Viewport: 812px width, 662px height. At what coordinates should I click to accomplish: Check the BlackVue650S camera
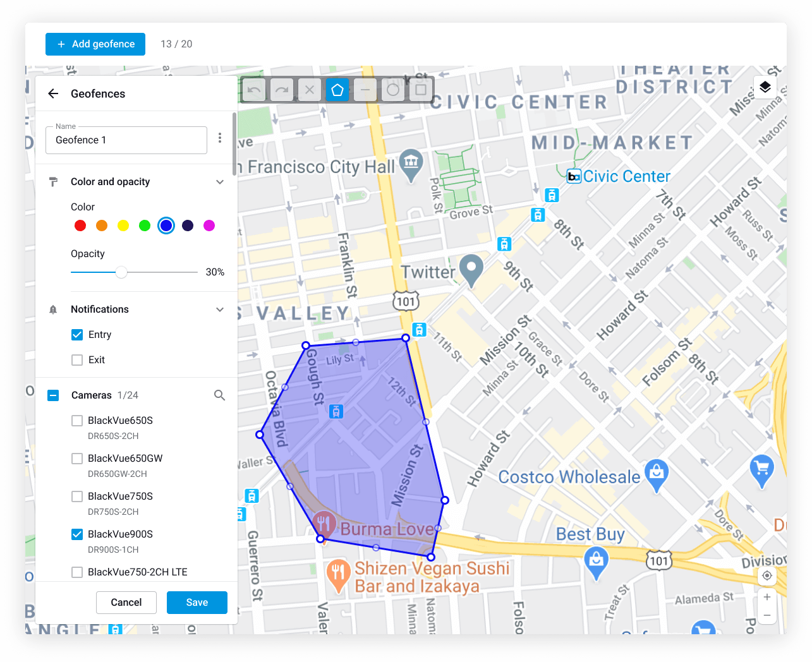[76, 420]
